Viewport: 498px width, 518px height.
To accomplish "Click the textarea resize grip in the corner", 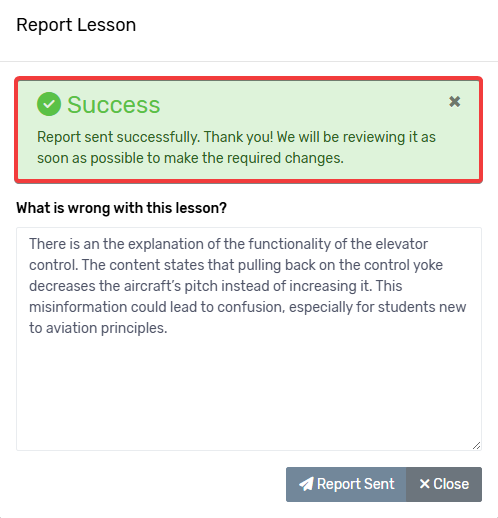I will tap(476, 446).
